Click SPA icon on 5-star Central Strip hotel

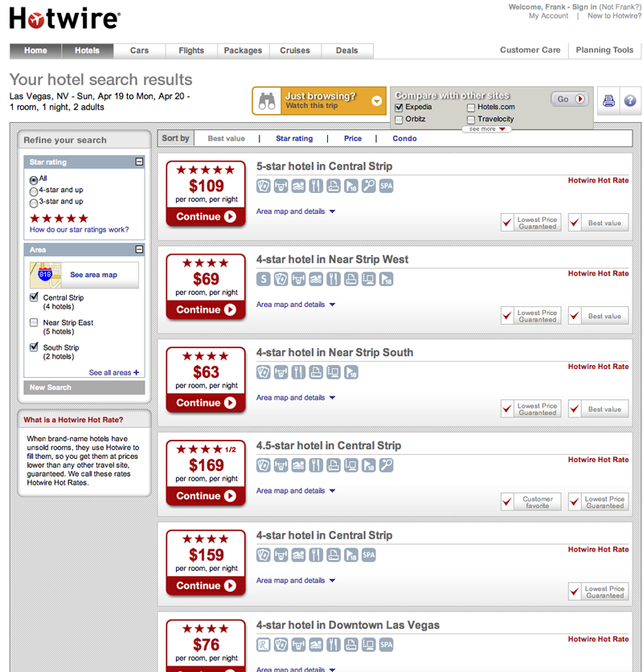click(387, 186)
